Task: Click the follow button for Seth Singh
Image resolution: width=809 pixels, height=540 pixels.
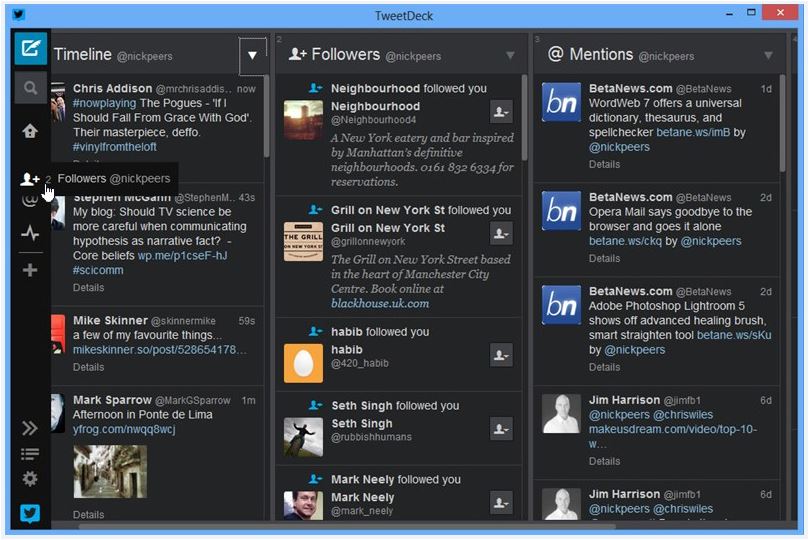Action: pos(501,429)
